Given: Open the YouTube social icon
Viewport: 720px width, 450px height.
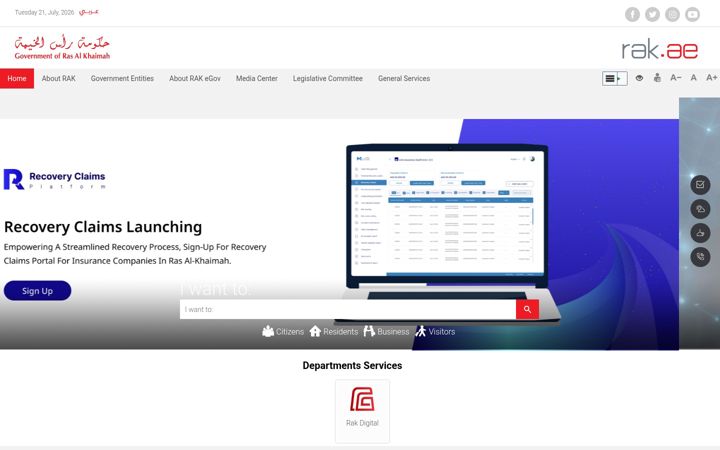Looking at the screenshot, I should 692,14.
